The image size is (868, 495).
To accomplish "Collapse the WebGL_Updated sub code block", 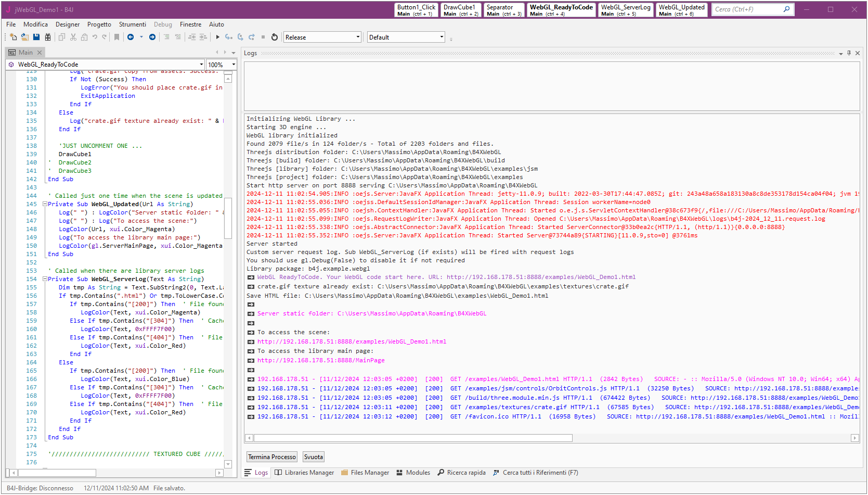I will [x=45, y=204].
